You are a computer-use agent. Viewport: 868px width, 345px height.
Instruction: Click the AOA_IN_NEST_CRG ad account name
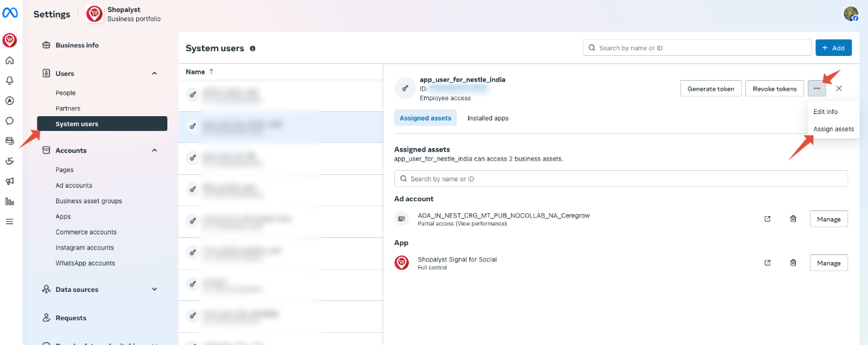(503, 215)
